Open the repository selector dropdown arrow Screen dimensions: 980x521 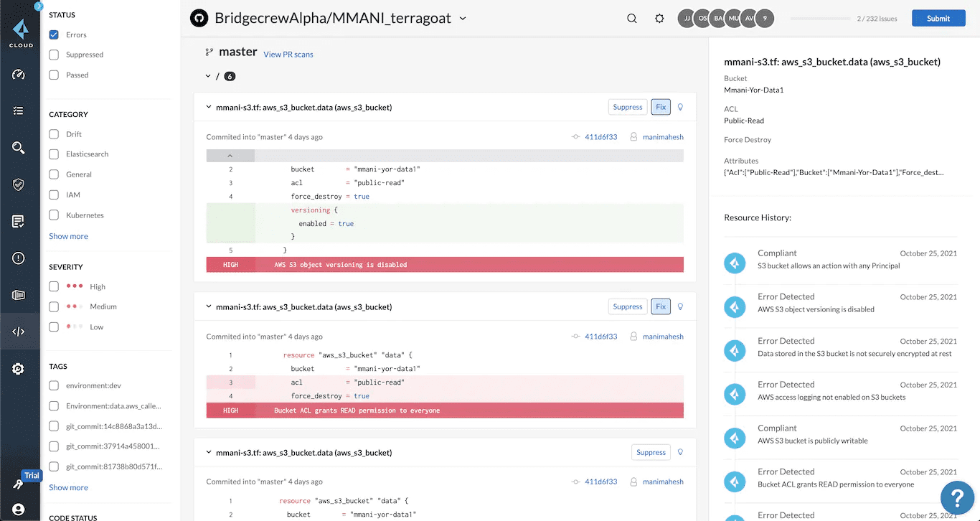(x=463, y=19)
